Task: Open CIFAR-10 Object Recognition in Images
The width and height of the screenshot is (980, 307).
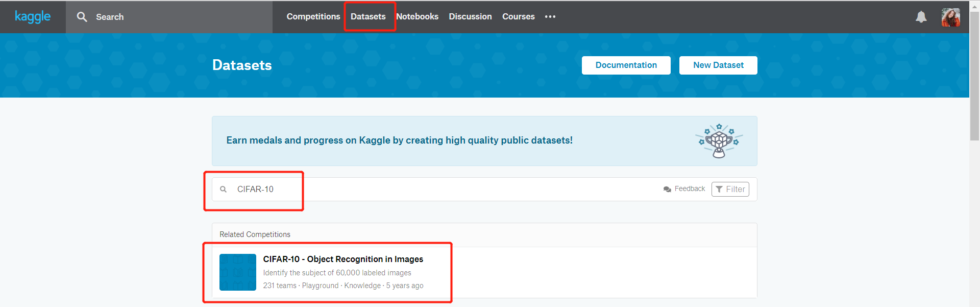Action: pyautogui.click(x=343, y=259)
